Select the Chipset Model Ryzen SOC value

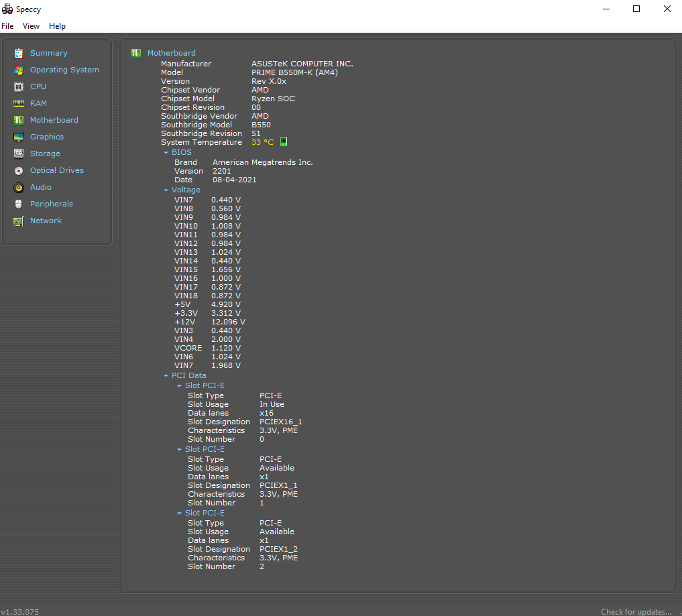273,99
